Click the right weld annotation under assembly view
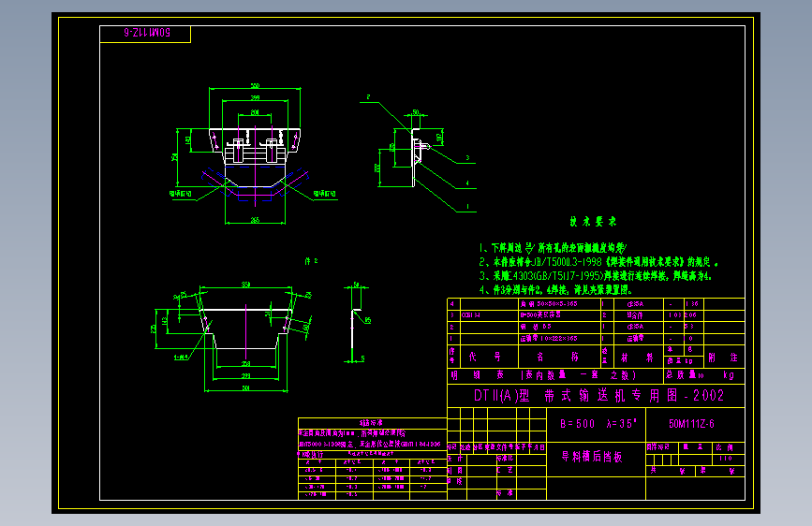The image size is (812, 526). [x=324, y=194]
